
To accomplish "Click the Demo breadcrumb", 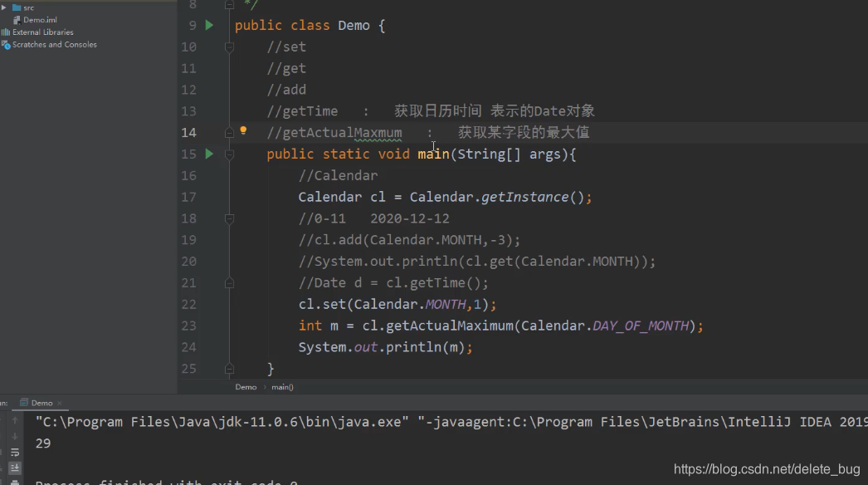I will tap(246, 387).
